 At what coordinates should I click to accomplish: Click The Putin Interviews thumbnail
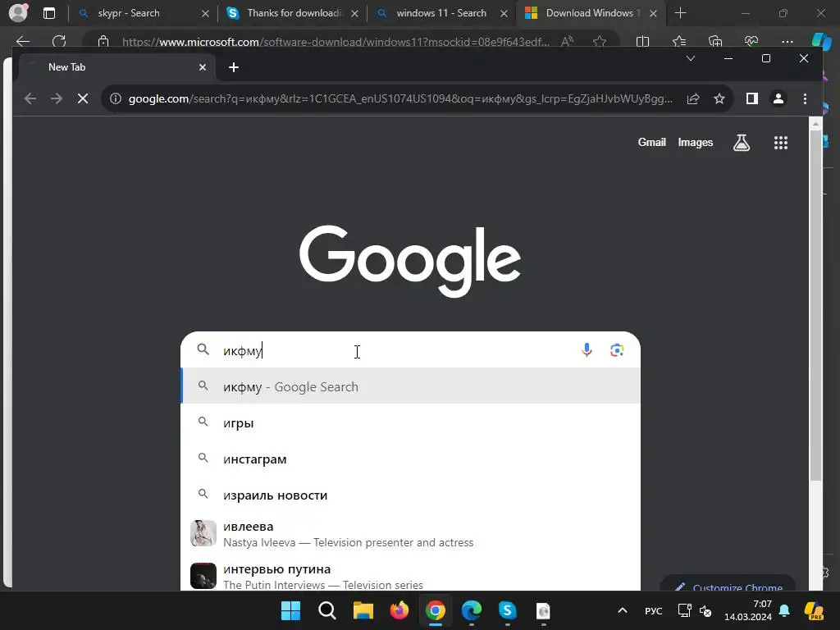coord(203,576)
